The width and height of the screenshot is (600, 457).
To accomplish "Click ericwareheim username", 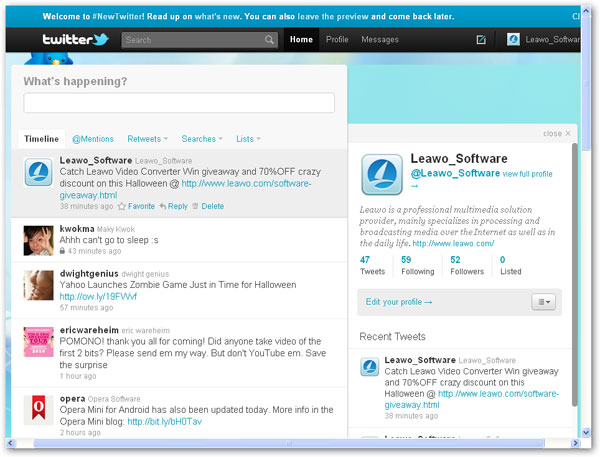I will coord(89,330).
